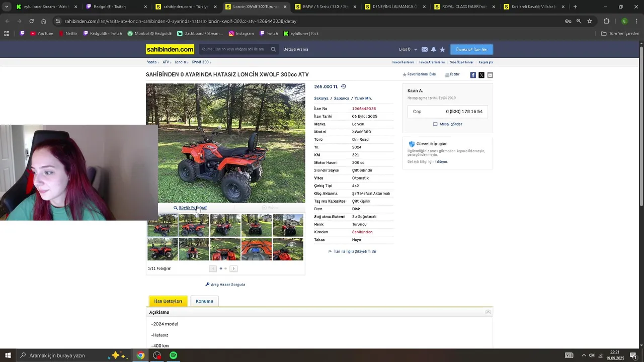The height and width of the screenshot is (362, 644).
Task: Click browser reload button
Action: coord(31,21)
